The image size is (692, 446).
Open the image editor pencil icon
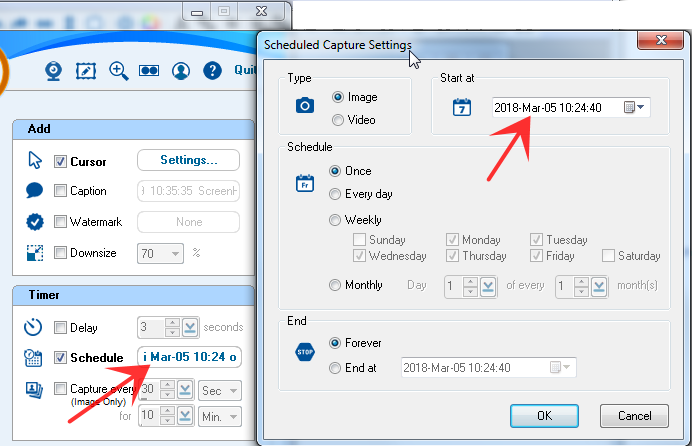87,70
